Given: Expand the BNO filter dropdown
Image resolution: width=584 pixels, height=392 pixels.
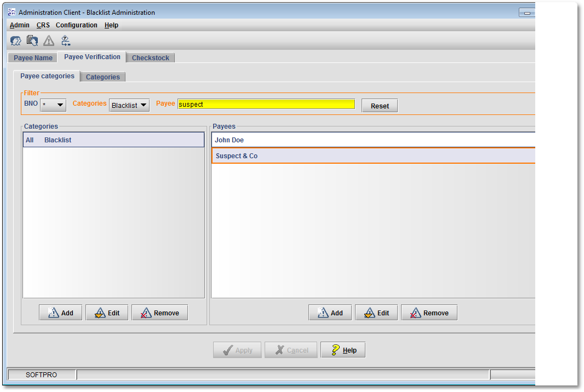Looking at the screenshot, I should point(54,105).
